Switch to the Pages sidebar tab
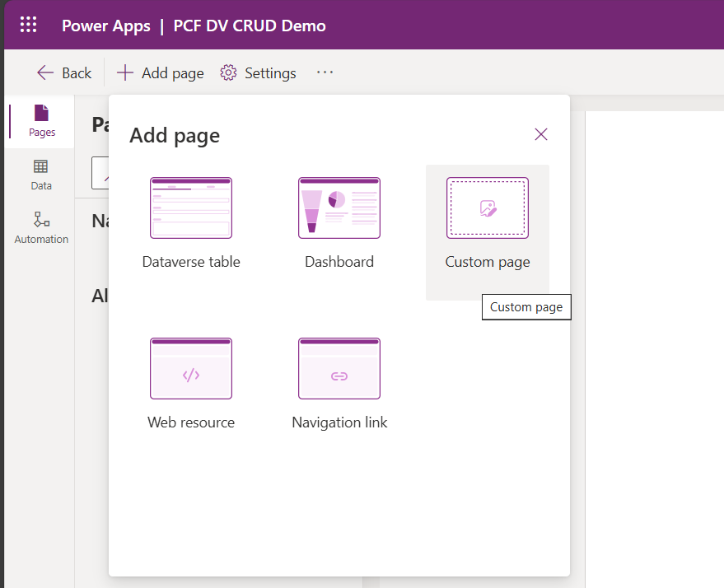The height and width of the screenshot is (588, 724). [41, 120]
